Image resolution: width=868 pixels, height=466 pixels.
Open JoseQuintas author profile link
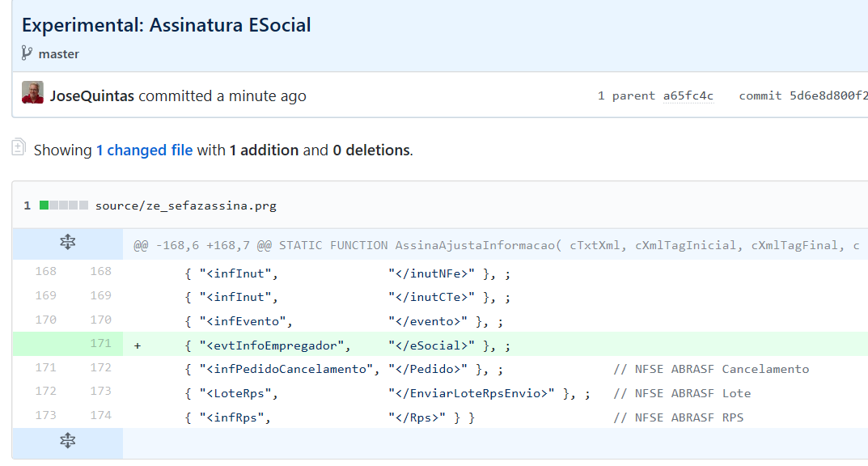[x=91, y=95]
